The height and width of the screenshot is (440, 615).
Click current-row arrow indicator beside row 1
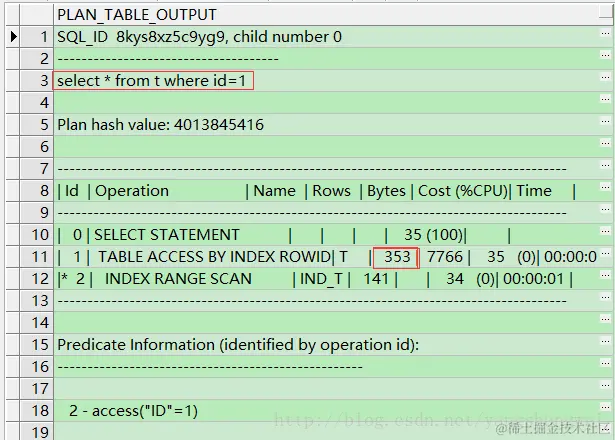pyautogui.click(x=13, y=37)
